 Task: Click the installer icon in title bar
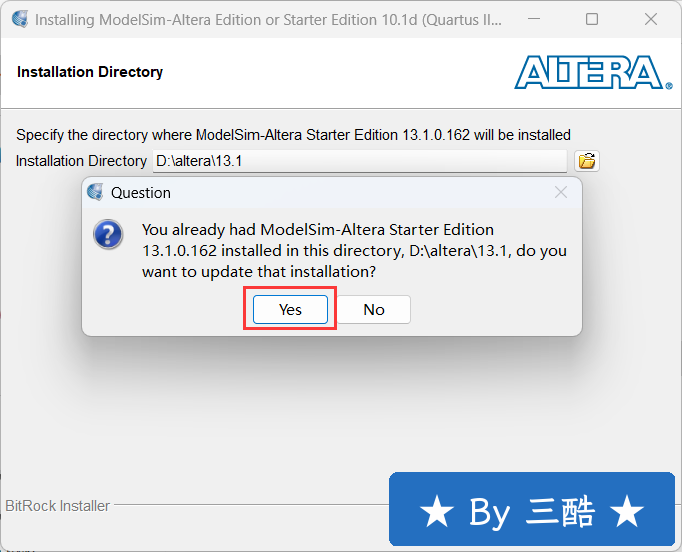point(20,19)
